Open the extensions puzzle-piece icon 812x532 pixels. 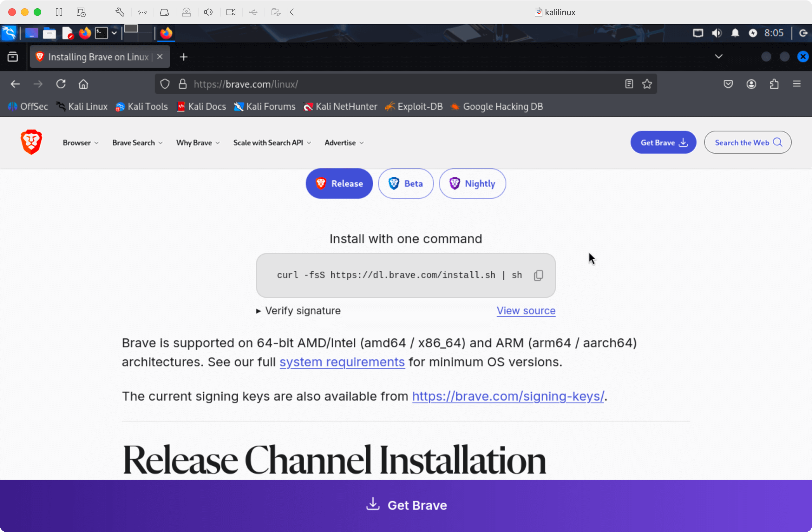point(774,84)
